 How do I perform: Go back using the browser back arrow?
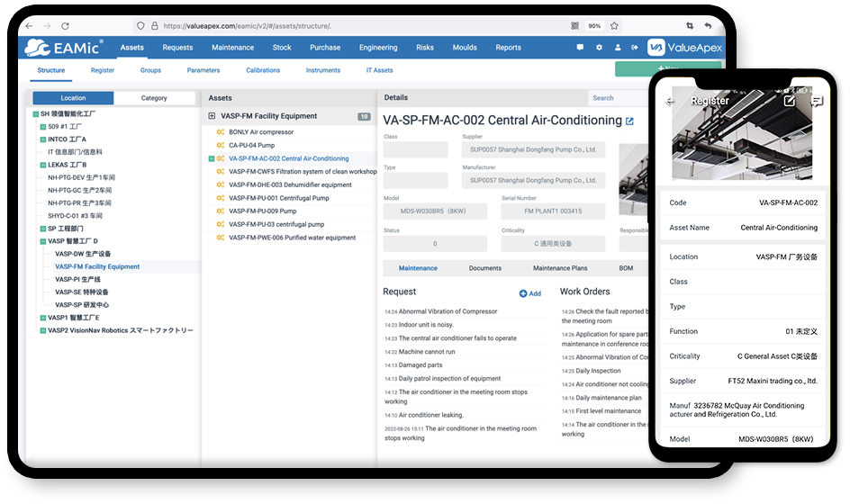pos(29,26)
